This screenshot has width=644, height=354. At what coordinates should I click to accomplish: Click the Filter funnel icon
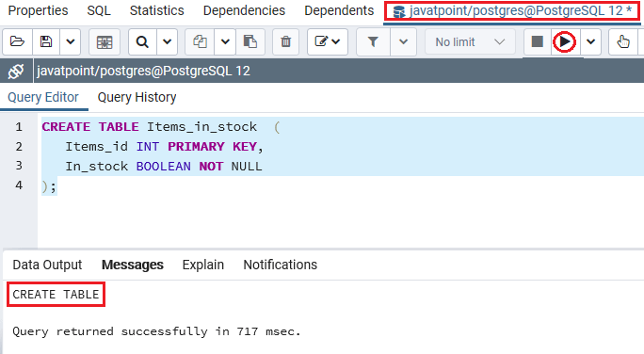point(373,41)
